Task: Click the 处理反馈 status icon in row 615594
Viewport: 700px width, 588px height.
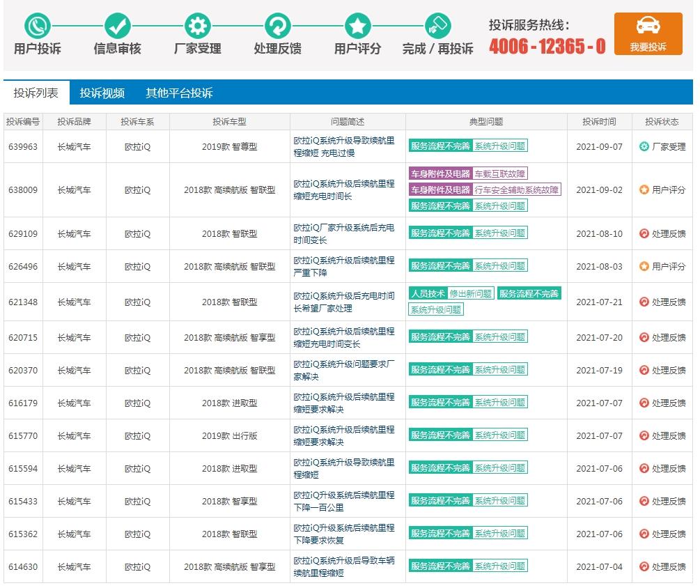Action: [644, 468]
